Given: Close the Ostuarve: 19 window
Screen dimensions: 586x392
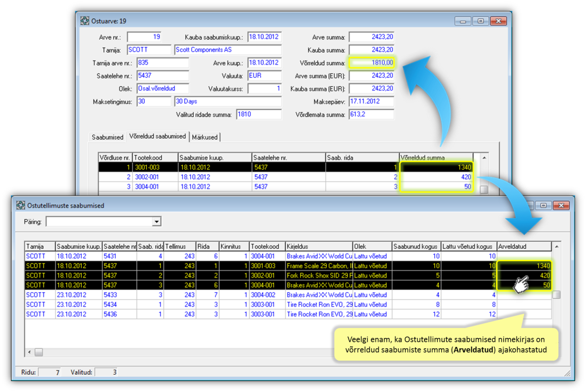Looking at the screenshot, I should coord(498,21).
